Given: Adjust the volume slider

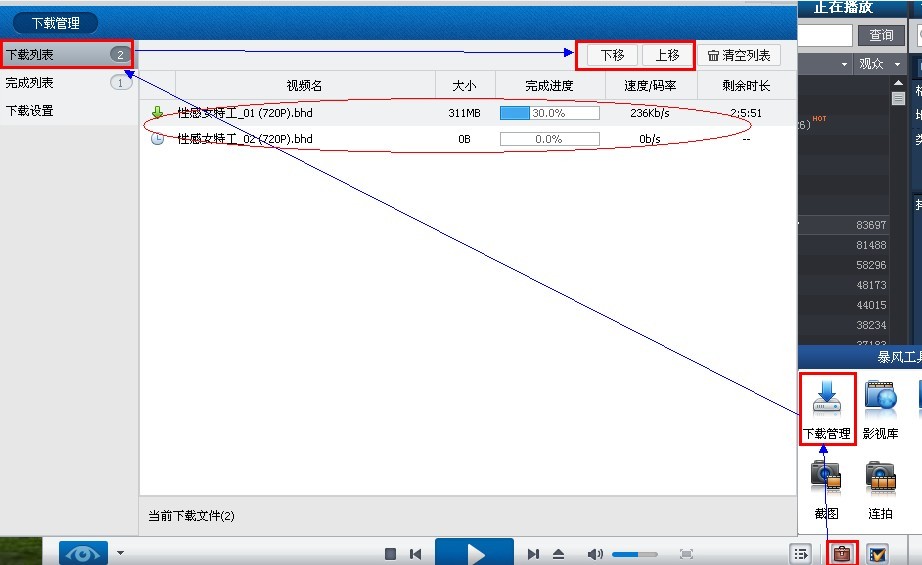Looking at the screenshot, I should tap(634, 554).
